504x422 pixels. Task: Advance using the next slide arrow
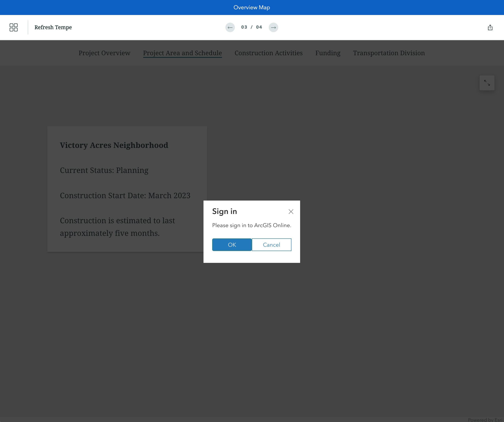(274, 27)
